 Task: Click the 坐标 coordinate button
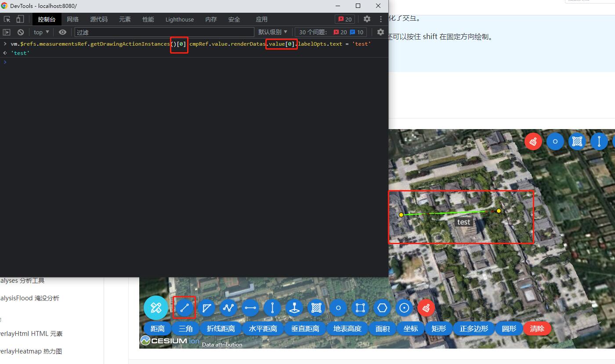pos(410,328)
